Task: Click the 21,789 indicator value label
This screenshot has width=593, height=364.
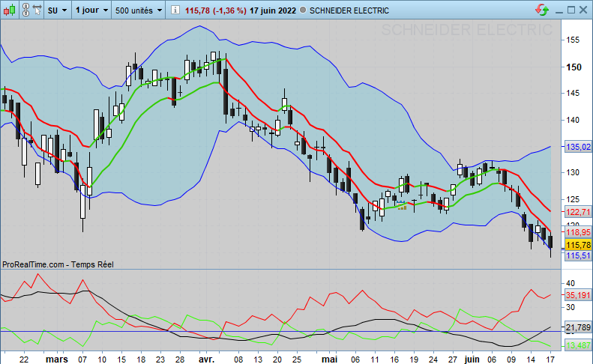Action: 578,328
